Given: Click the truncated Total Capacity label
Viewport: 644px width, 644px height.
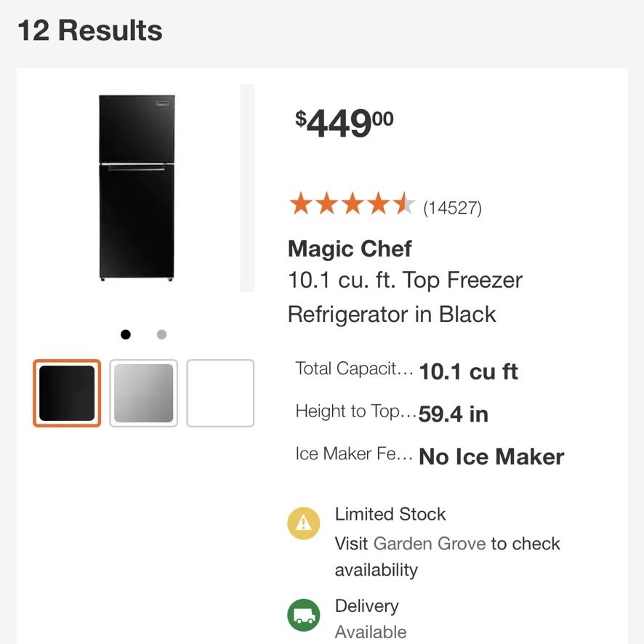Looking at the screenshot, I should [354, 369].
